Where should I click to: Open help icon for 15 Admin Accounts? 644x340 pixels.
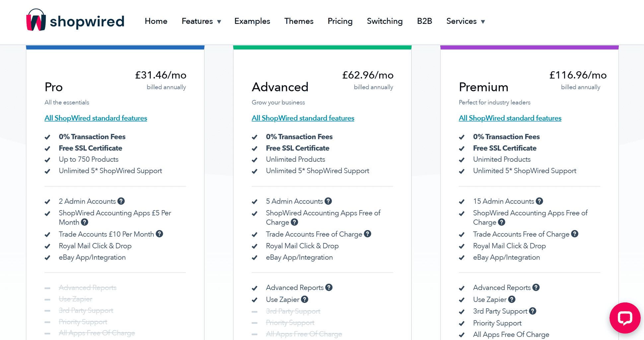coord(539,201)
